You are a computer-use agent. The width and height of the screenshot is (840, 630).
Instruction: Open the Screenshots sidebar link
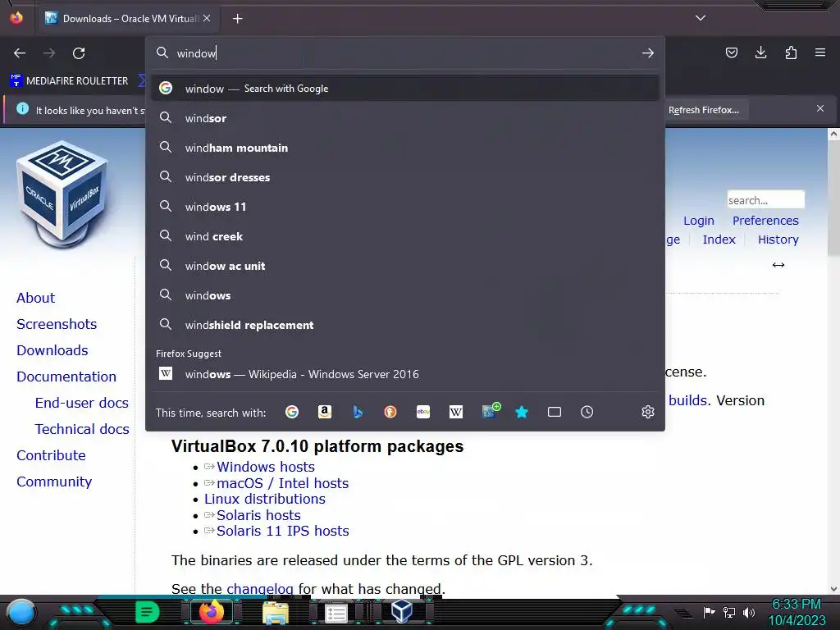(57, 324)
